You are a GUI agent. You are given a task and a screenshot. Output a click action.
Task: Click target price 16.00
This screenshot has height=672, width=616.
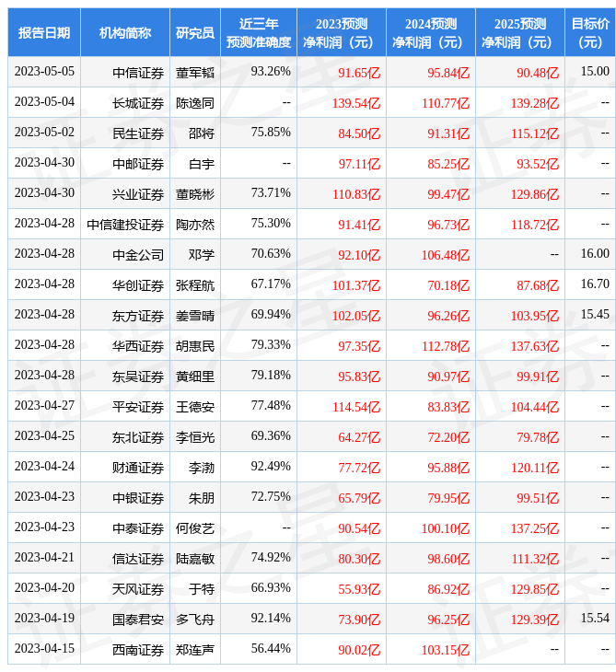(x=595, y=253)
